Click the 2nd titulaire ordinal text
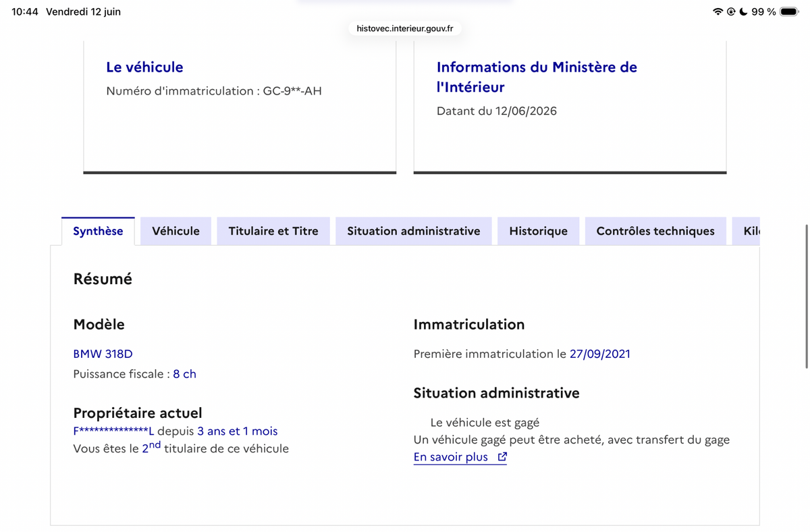 tap(151, 447)
